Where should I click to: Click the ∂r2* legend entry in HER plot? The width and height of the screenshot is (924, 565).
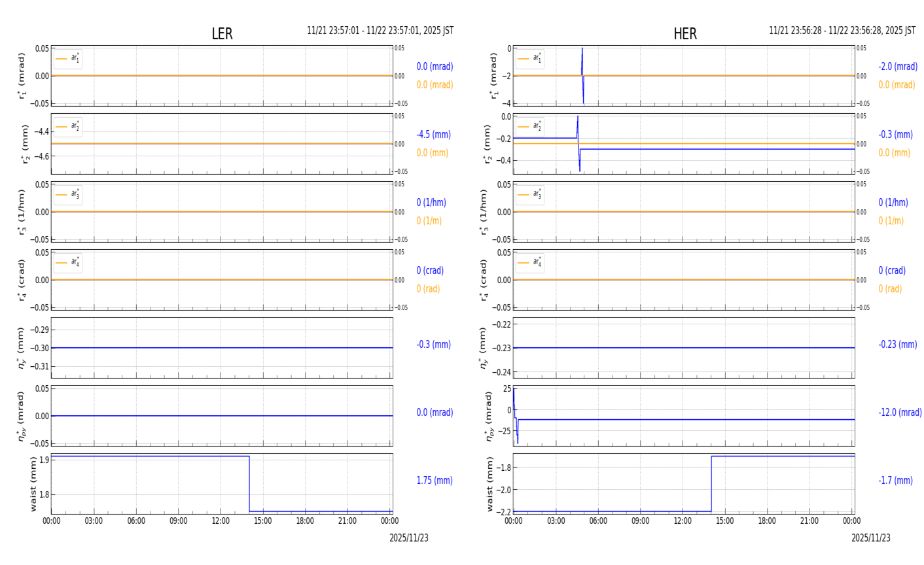coord(530,127)
